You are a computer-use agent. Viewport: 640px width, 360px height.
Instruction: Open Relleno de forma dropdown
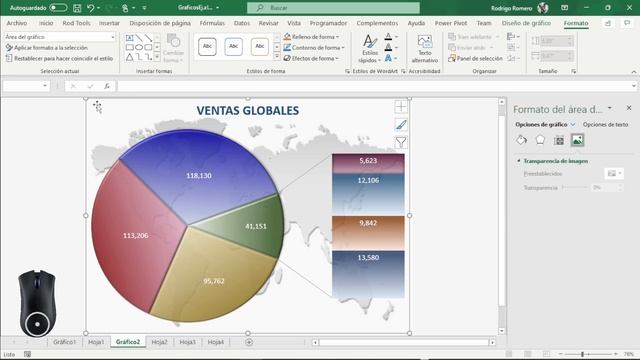pyautogui.click(x=312, y=37)
